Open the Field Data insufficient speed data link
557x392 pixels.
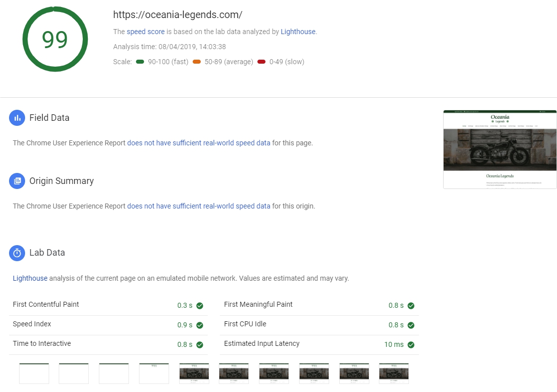click(199, 143)
